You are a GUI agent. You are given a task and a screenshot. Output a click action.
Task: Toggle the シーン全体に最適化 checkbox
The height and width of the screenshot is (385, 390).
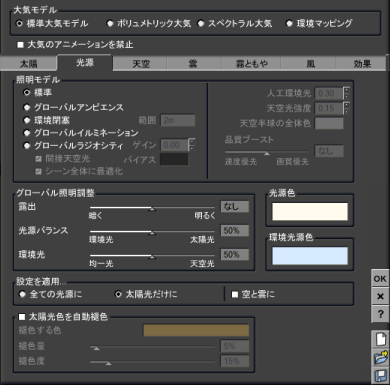click(38, 171)
